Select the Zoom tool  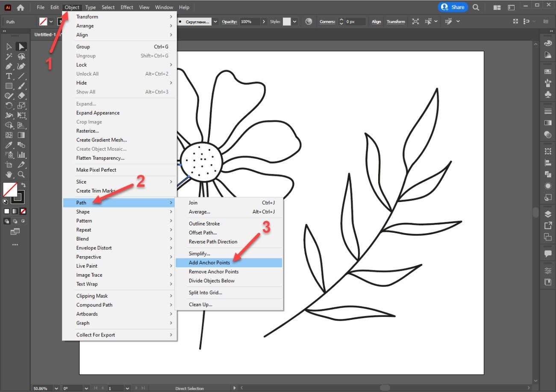click(21, 174)
